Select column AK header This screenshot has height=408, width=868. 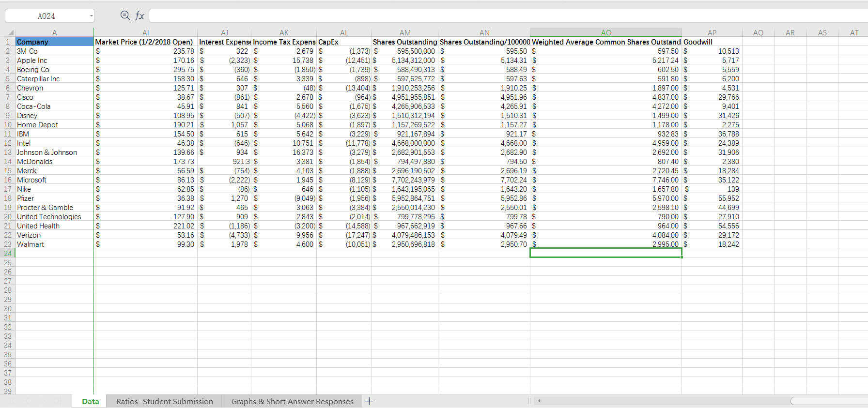click(284, 32)
